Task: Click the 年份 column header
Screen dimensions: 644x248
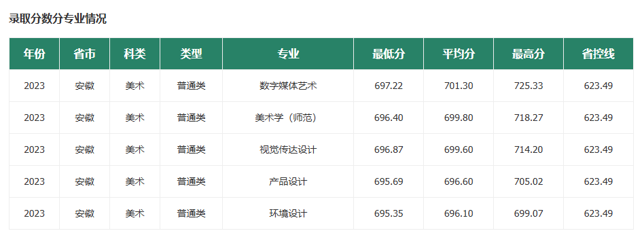Action: (35, 54)
